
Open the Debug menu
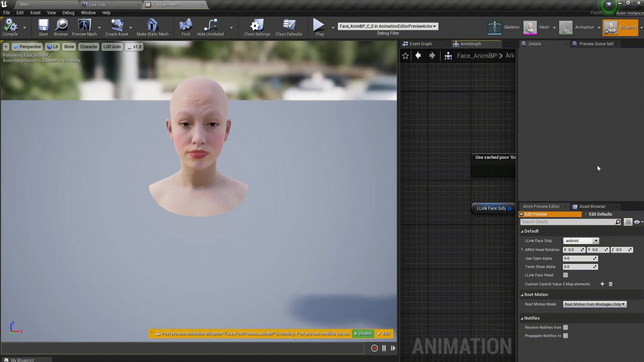68,13
